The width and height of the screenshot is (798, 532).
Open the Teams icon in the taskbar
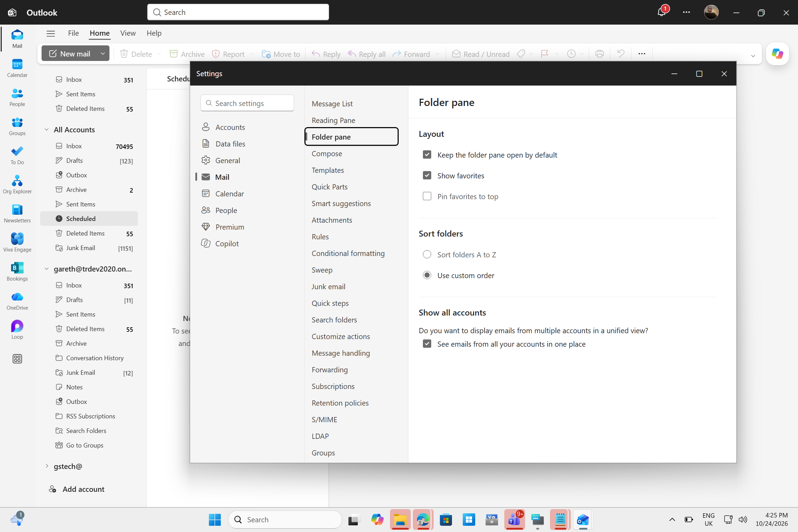click(x=514, y=519)
